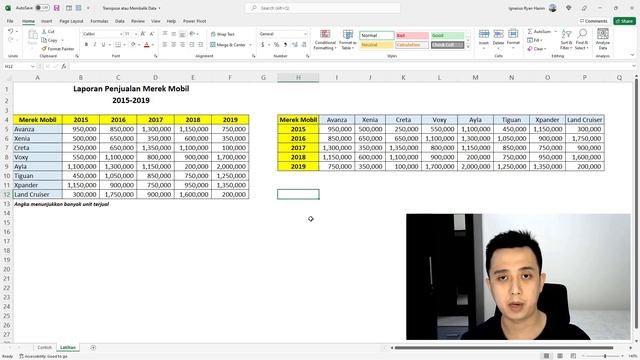
Task: Click the Paste clipboard icon
Action: 32,36
